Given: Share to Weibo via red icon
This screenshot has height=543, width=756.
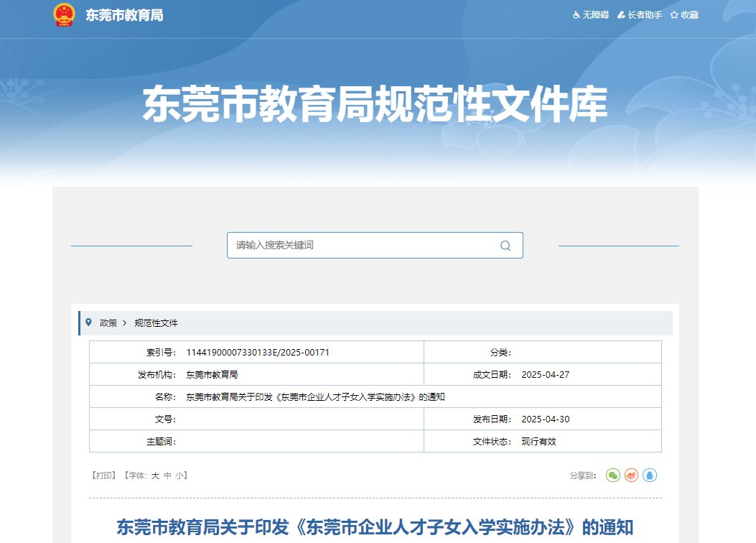Looking at the screenshot, I should 631,475.
